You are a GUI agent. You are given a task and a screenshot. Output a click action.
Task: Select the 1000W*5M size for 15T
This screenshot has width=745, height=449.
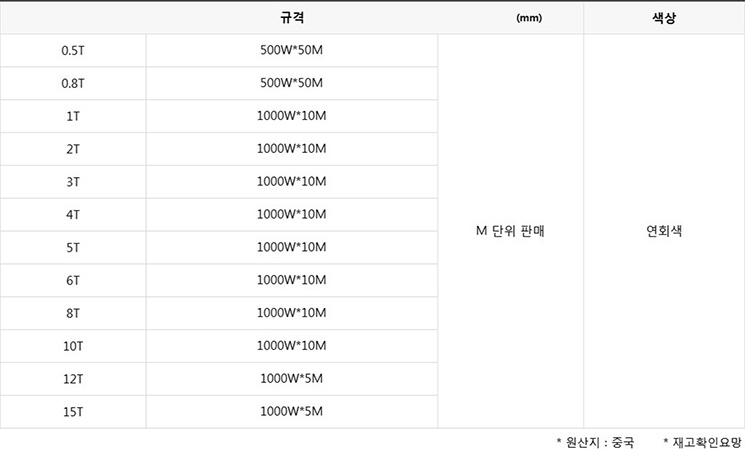(x=292, y=411)
